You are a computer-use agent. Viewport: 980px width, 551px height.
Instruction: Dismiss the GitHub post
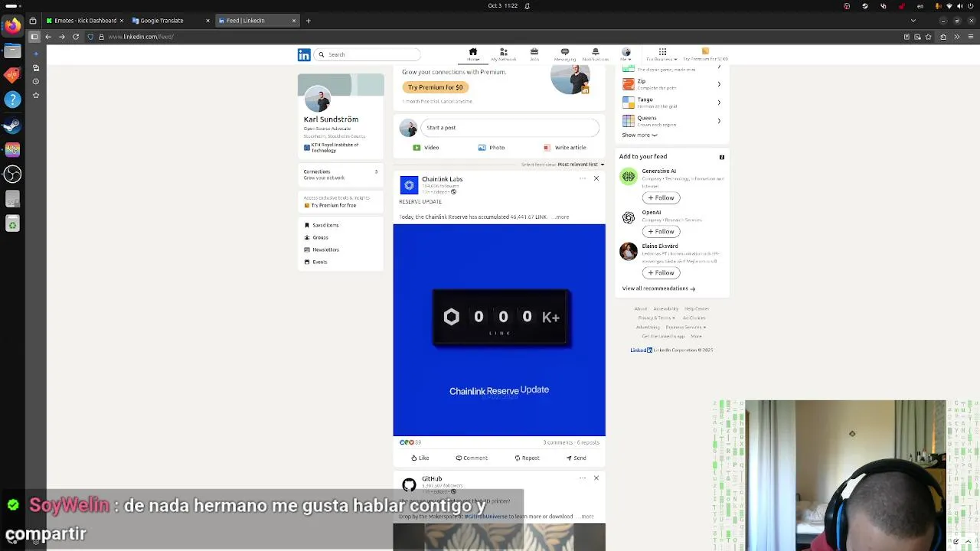point(596,478)
